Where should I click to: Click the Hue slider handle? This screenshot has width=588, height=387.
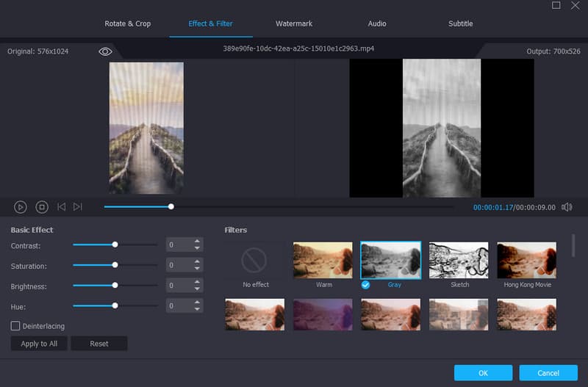click(x=115, y=305)
